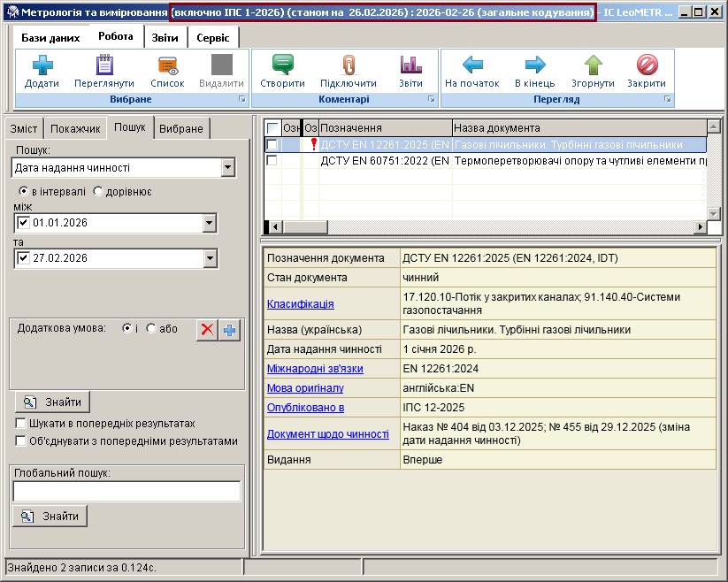Expand the 'Дата надання чинності' search dropdown
728x582 pixels.
click(x=227, y=167)
